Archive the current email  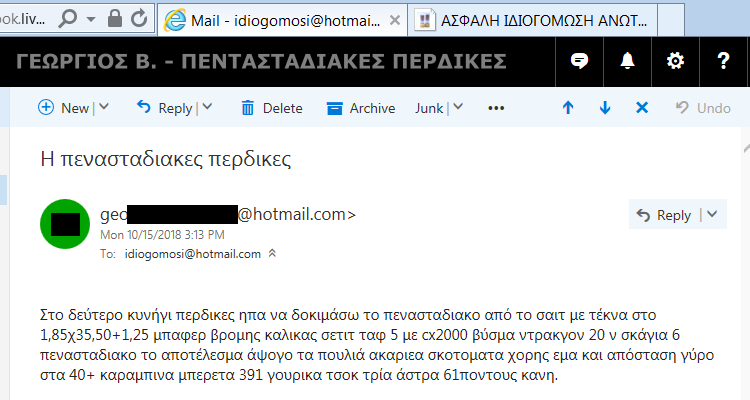click(x=361, y=108)
